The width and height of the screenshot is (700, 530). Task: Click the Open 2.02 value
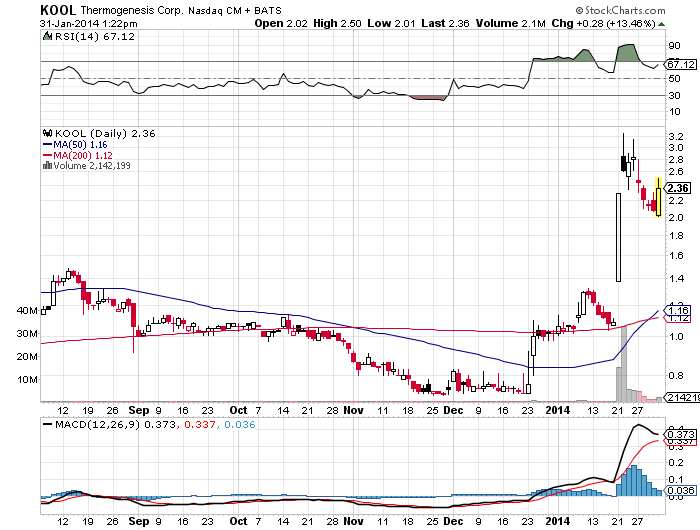(x=281, y=23)
